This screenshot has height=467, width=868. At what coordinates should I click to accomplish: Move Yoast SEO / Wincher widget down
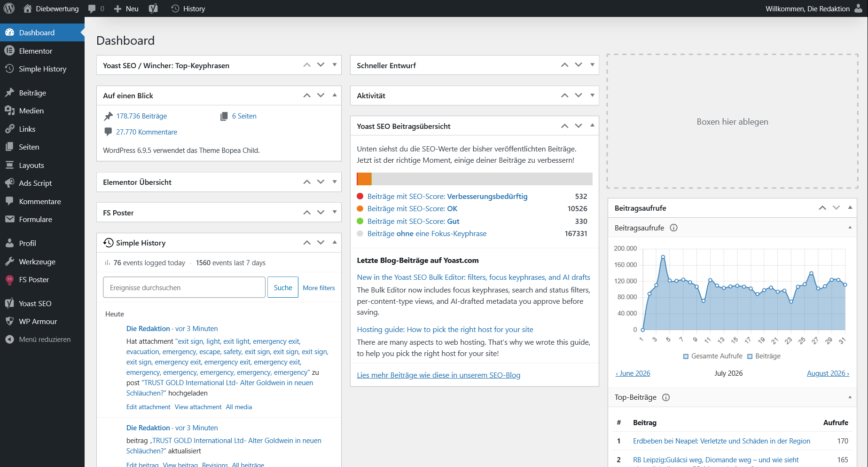(321, 65)
